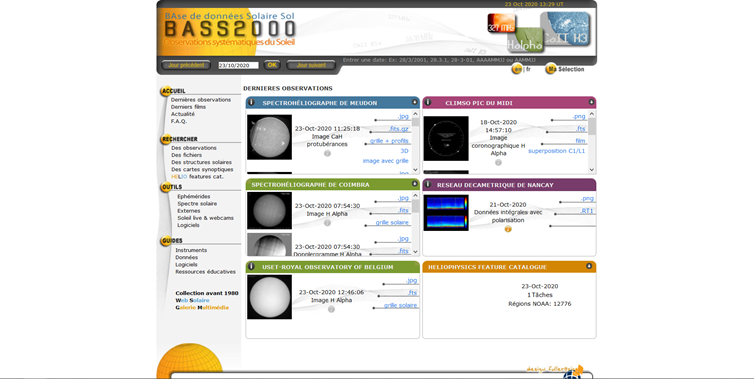Click the CaII K3 blue tile in banner
Viewport: 754px width, 379px height.
click(x=566, y=28)
